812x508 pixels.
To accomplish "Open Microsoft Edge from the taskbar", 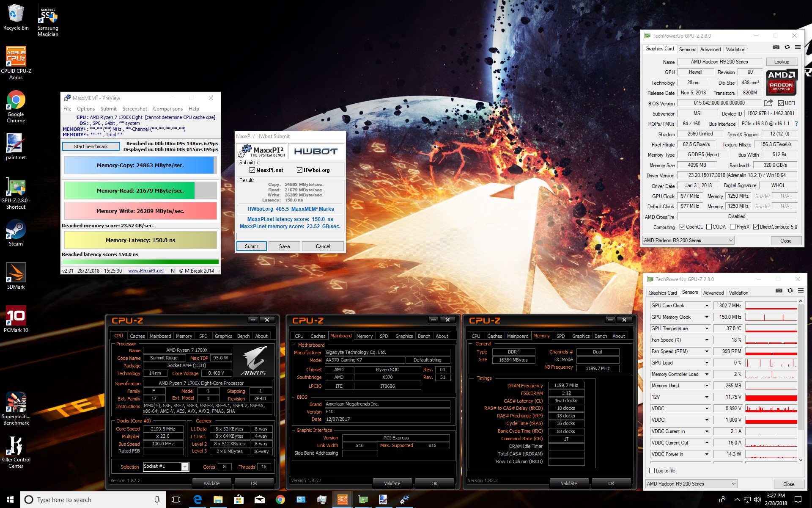I will pos(198,500).
